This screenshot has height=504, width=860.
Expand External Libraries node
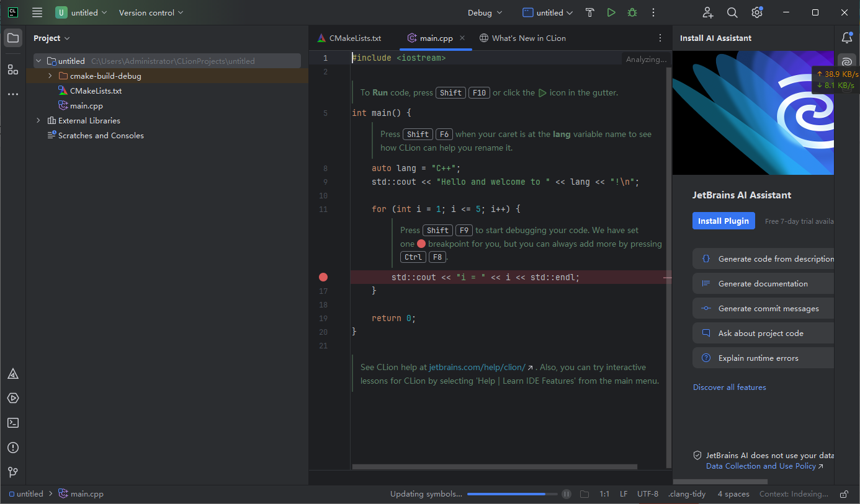[x=38, y=121]
